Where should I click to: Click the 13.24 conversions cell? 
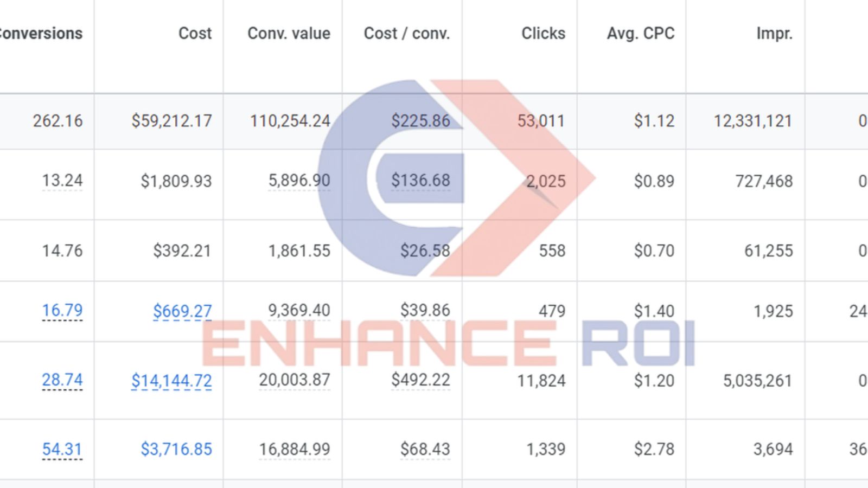click(62, 181)
